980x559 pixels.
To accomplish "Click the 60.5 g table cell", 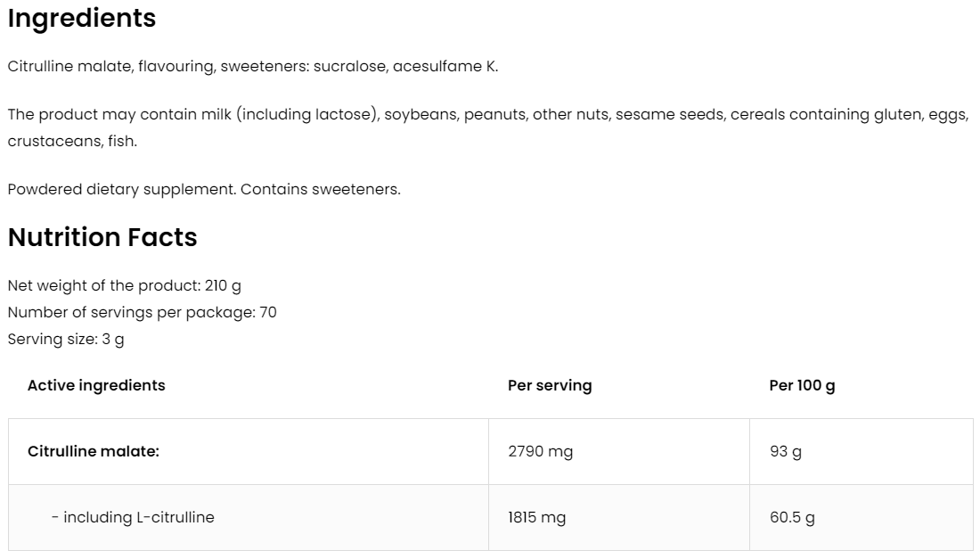I will (792, 517).
